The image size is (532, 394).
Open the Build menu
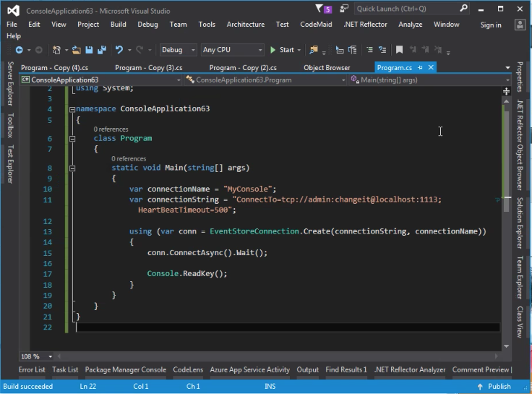pyautogui.click(x=119, y=25)
